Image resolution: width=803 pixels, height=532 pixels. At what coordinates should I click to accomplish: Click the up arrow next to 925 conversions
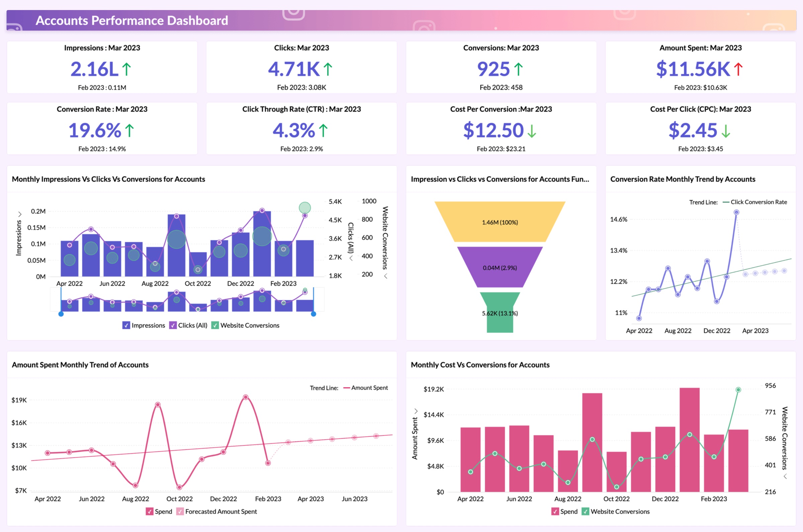(x=518, y=69)
